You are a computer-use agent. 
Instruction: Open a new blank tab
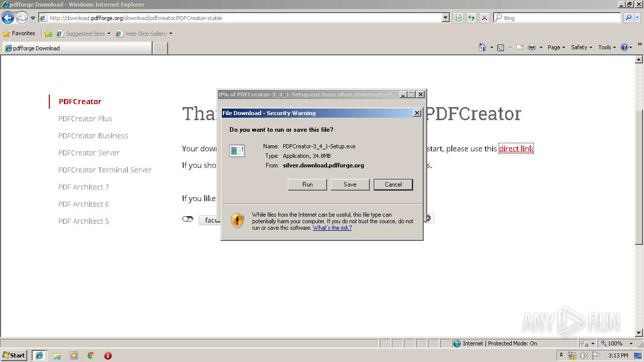(160, 48)
